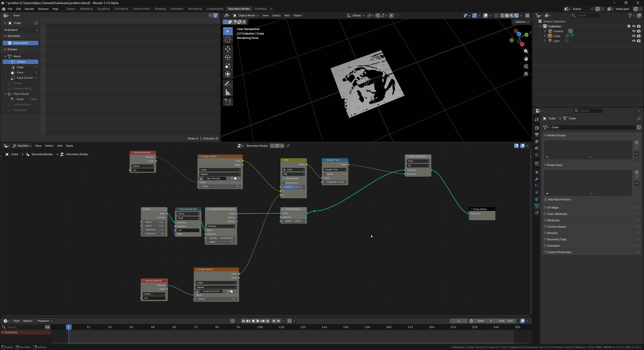644x350 pixels.
Task: Open the Evaluated dropdown in spreadsheet
Action: click(21, 30)
